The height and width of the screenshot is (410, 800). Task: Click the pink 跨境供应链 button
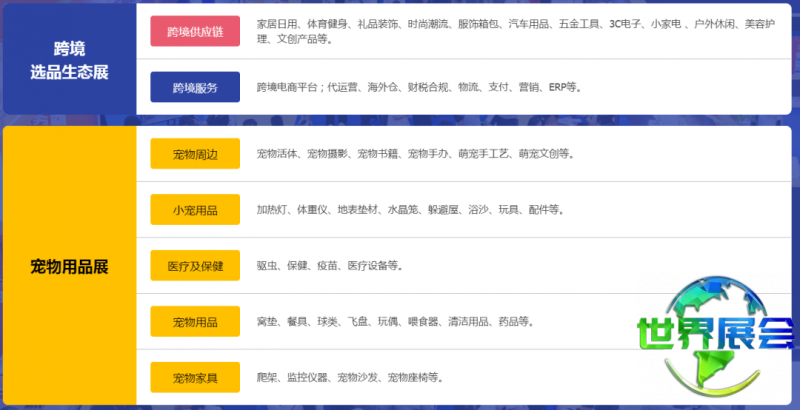[195, 31]
